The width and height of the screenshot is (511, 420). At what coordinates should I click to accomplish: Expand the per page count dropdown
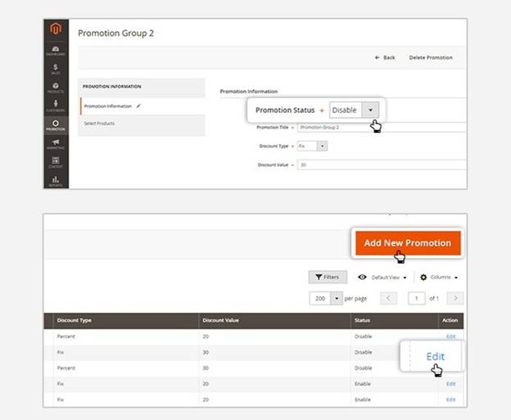tap(337, 298)
